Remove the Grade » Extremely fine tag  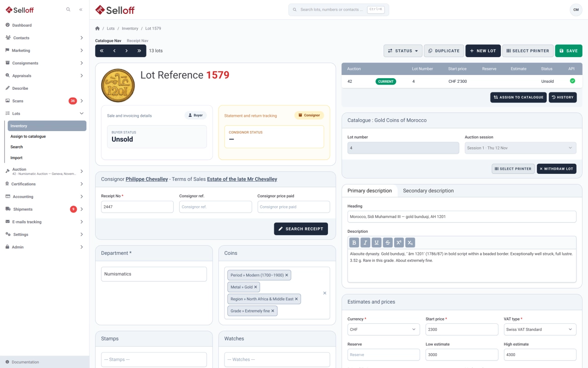point(273,311)
